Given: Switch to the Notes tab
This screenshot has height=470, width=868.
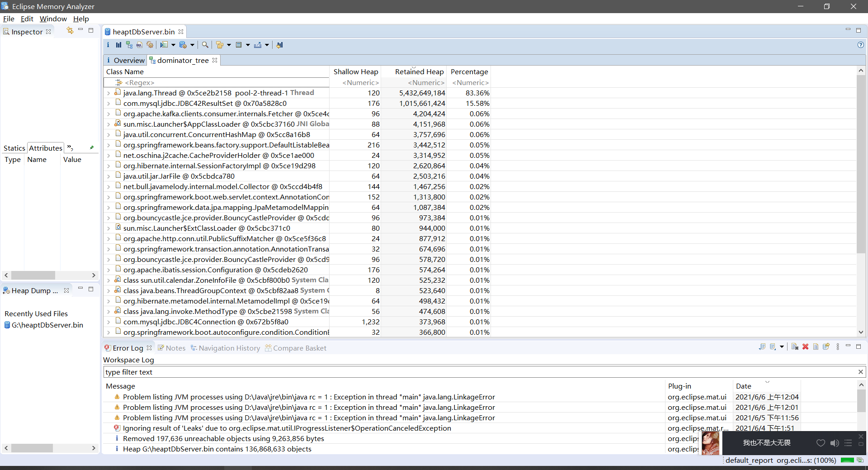Looking at the screenshot, I should click(172, 348).
